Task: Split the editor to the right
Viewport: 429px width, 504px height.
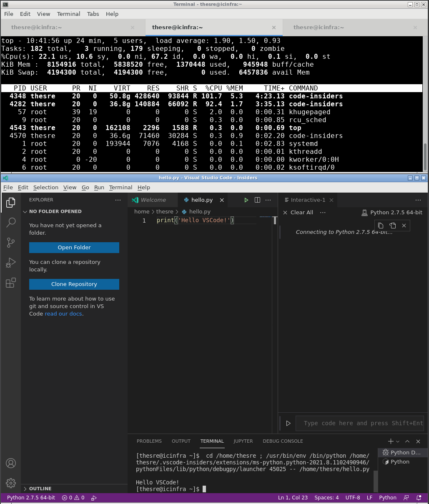Action: 257,200
